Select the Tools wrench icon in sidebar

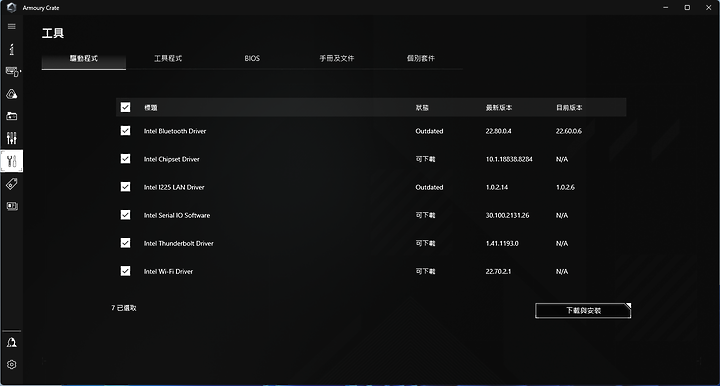12,161
